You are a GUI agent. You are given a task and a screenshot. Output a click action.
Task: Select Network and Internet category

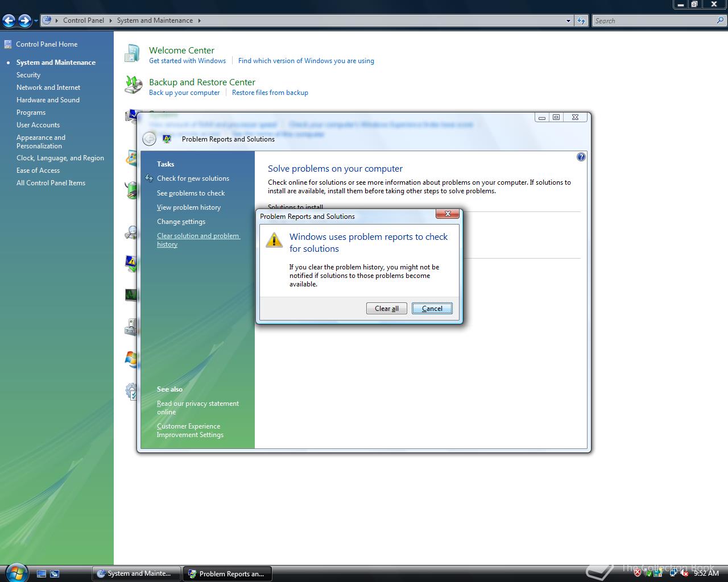[x=48, y=88]
